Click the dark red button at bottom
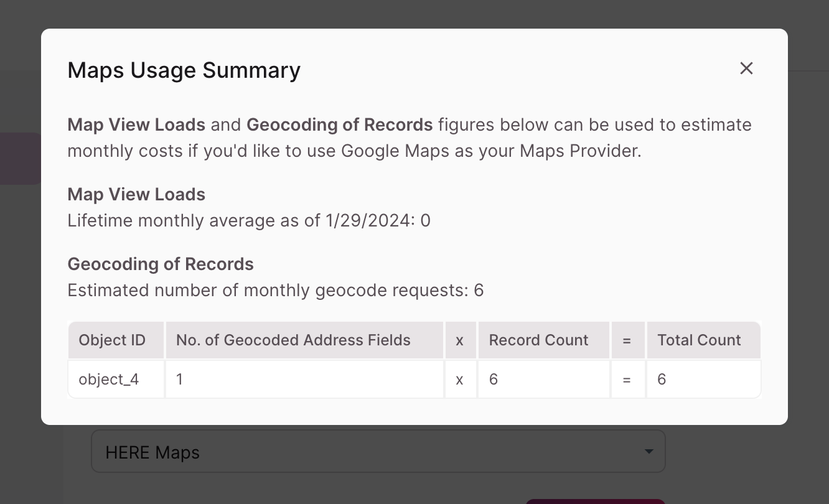 594,501
